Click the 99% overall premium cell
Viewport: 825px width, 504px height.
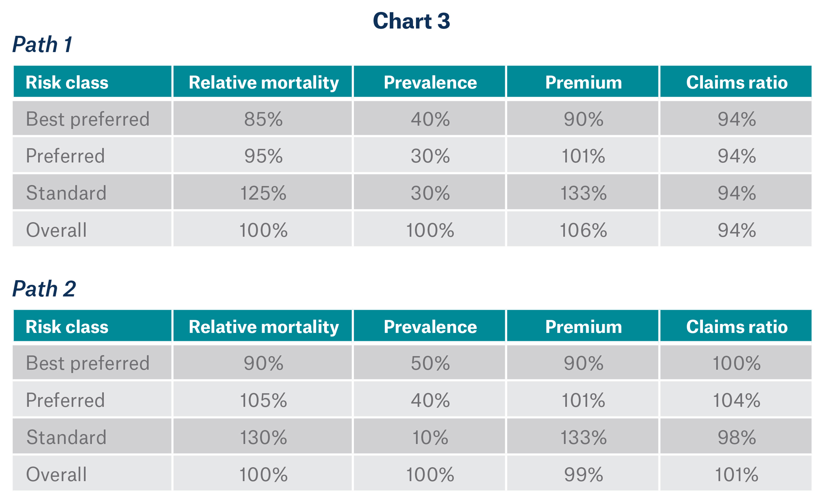(x=583, y=474)
